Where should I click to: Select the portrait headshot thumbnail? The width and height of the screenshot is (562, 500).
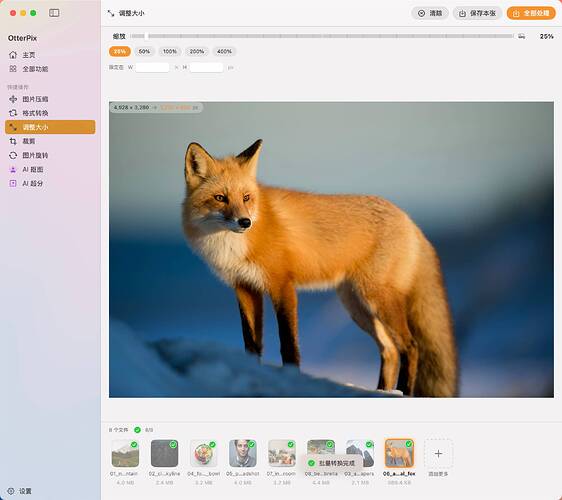tap(243, 453)
